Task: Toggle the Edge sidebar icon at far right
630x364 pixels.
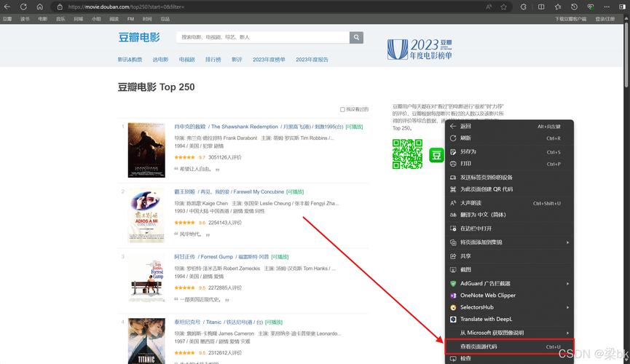Action: click(x=622, y=7)
